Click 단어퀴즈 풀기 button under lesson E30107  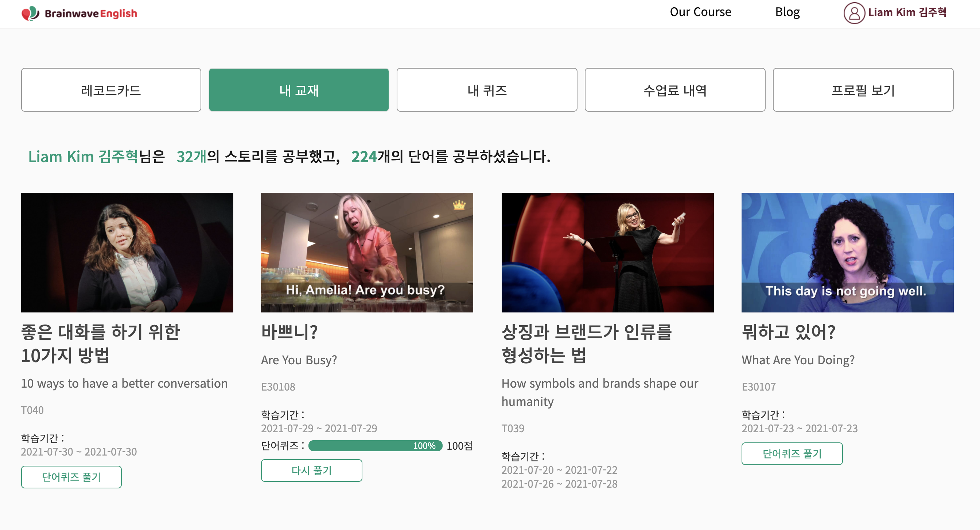click(792, 453)
